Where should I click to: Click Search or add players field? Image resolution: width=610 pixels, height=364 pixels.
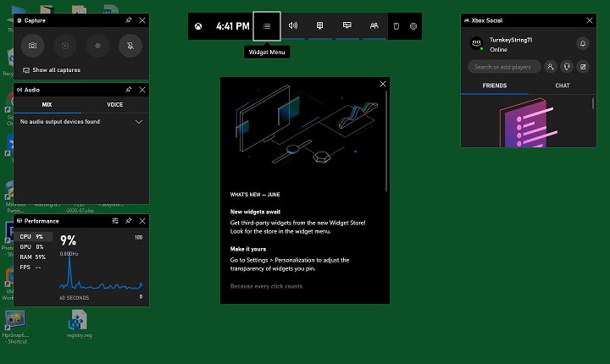[x=504, y=67]
